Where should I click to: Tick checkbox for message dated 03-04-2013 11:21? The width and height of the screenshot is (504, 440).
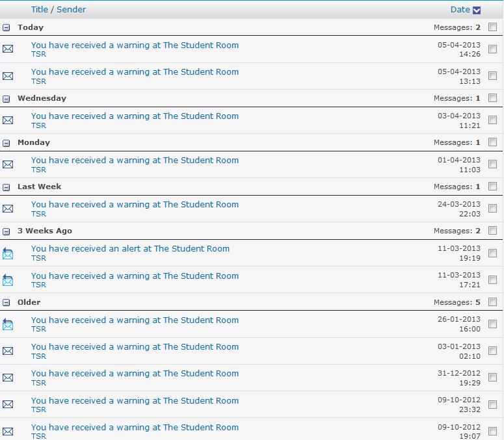click(x=492, y=120)
